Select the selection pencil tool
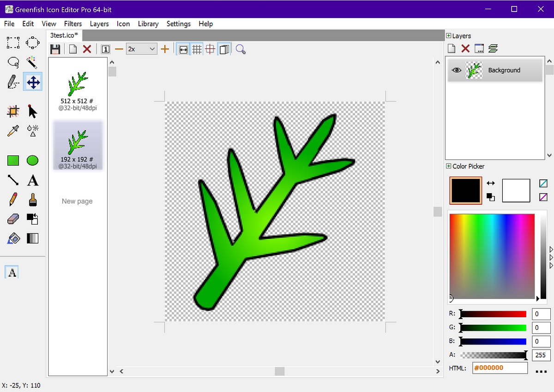 pos(13,82)
